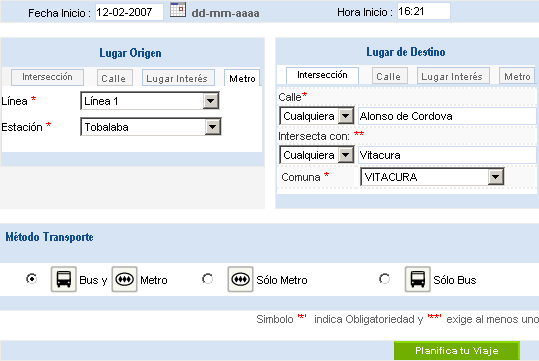
Task: Click the metro icon before Metro label
Action: (124, 279)
